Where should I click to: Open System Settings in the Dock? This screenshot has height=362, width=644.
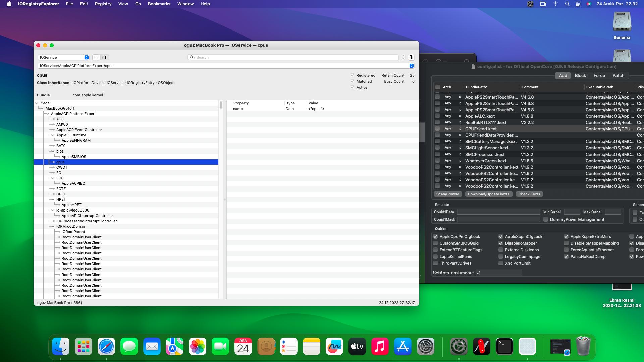(x=426, y=346)
